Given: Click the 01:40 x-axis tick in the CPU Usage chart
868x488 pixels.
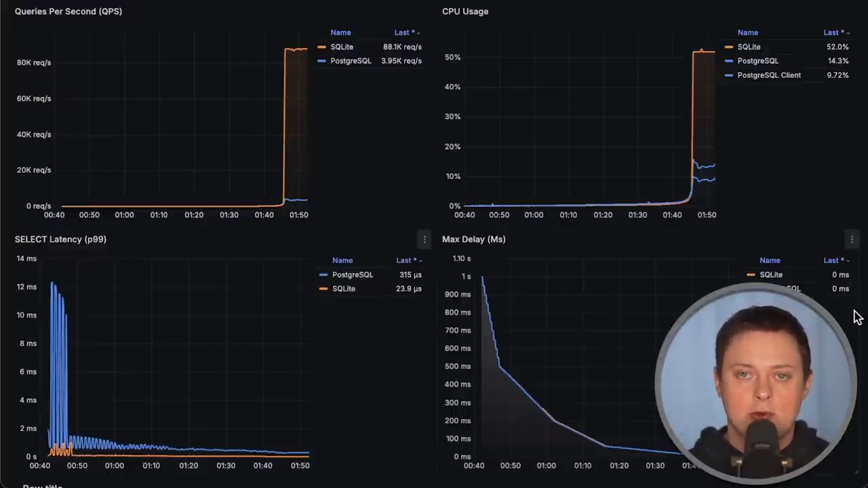Looking at the screenshot, I should pos(672,215).
